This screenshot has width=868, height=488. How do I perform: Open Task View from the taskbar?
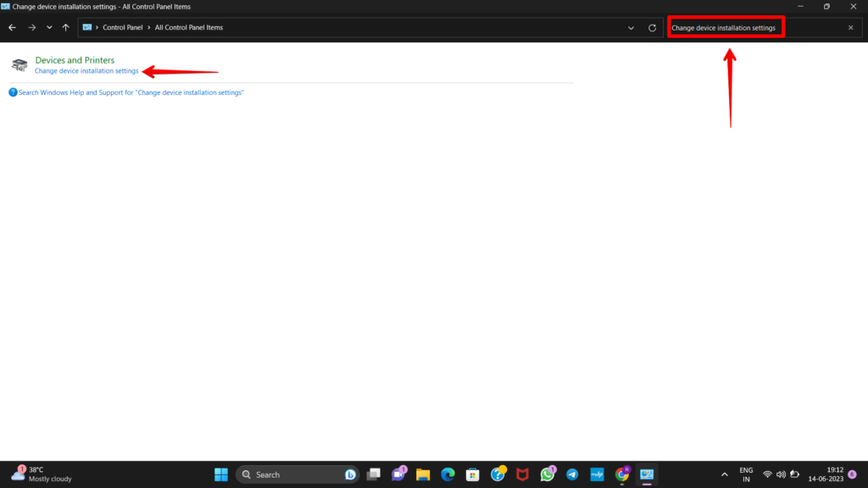point(374,474)
